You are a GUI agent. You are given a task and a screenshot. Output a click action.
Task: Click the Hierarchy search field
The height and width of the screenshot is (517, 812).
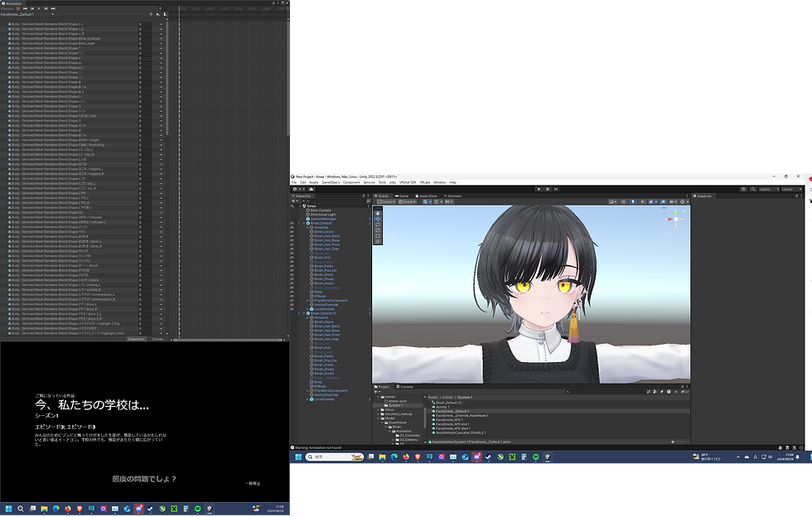pyautogui.click(x=333, y=201)
